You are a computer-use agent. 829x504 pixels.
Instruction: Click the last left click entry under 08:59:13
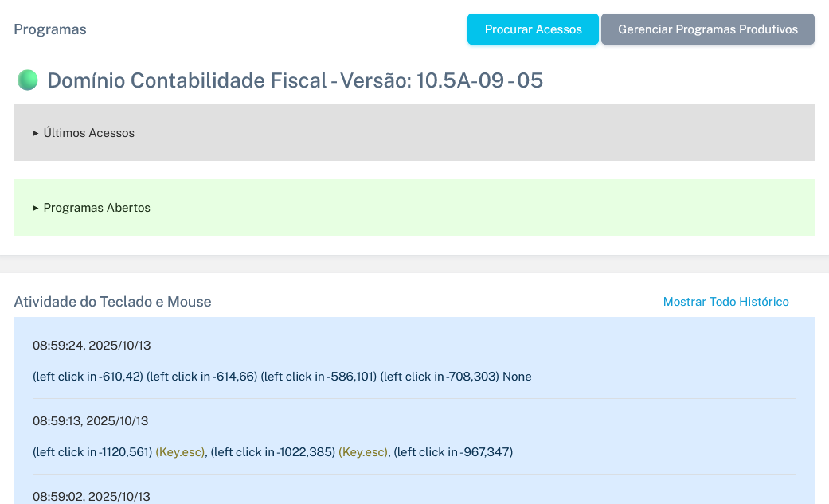pos(453,452)
